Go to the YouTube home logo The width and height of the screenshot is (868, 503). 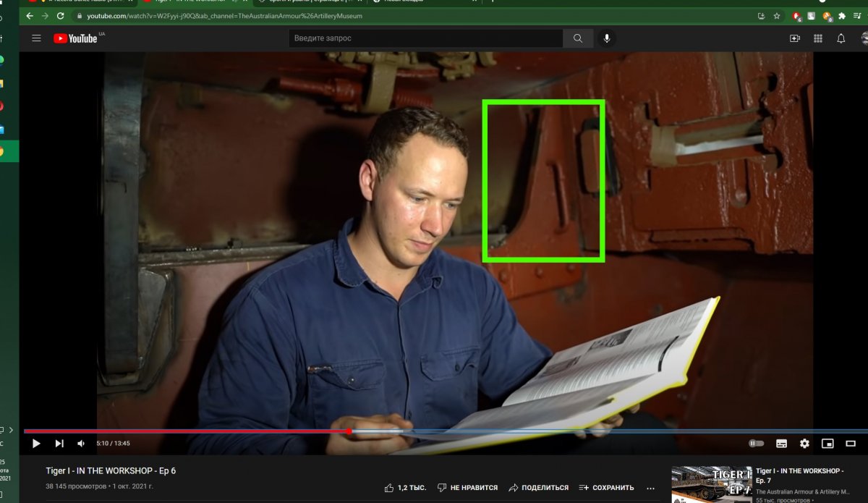pos(76,38)
